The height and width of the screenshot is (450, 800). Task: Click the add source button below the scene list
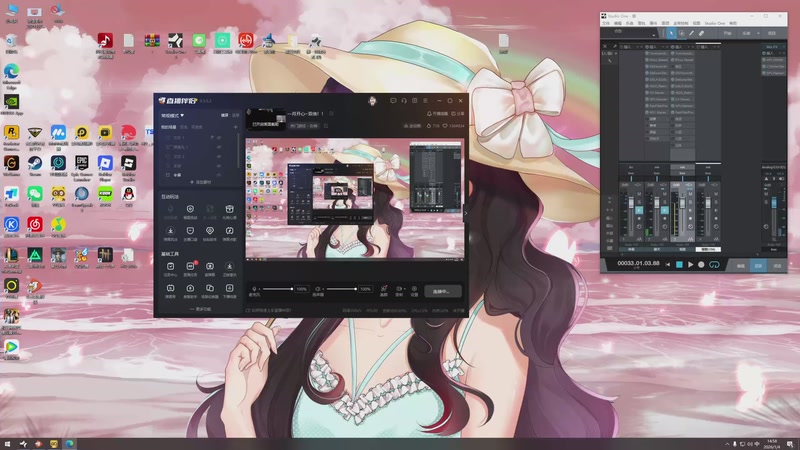point(201,182)
